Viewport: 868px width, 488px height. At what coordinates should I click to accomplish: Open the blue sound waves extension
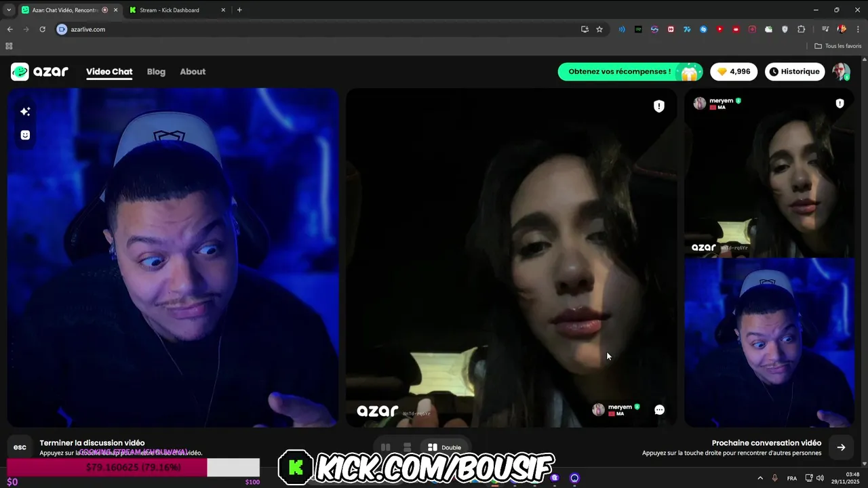(x=622, y=29)
